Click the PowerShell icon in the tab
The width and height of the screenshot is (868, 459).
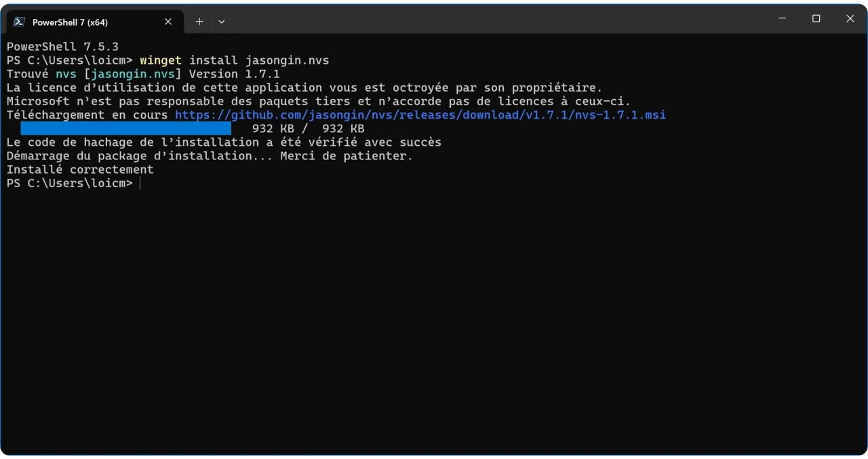pos(19,22)
